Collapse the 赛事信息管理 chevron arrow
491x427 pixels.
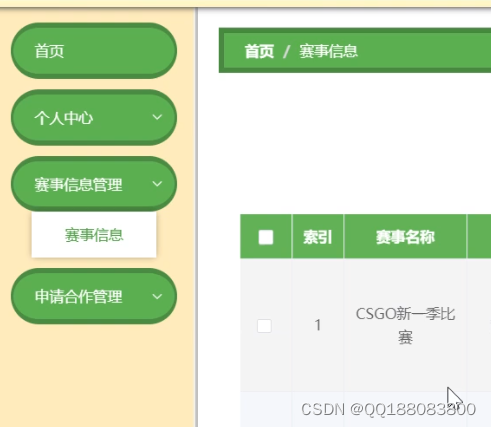point(157,184)
